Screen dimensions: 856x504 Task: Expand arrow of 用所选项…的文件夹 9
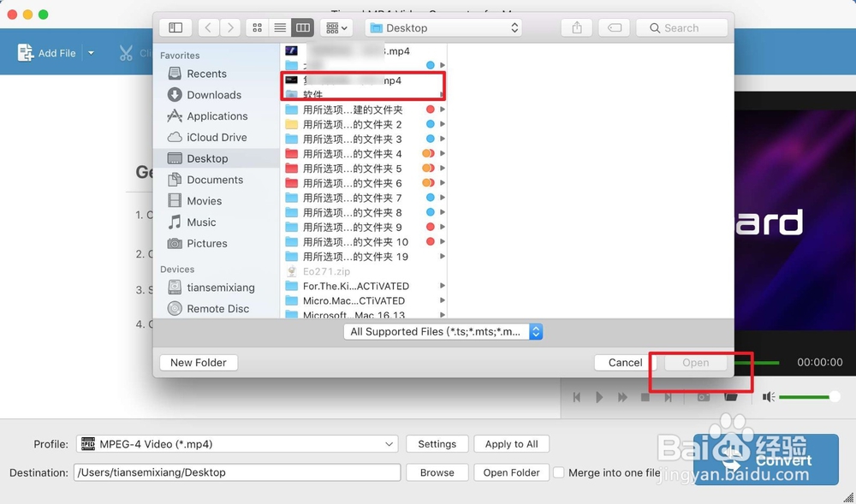tap(443, 228)
